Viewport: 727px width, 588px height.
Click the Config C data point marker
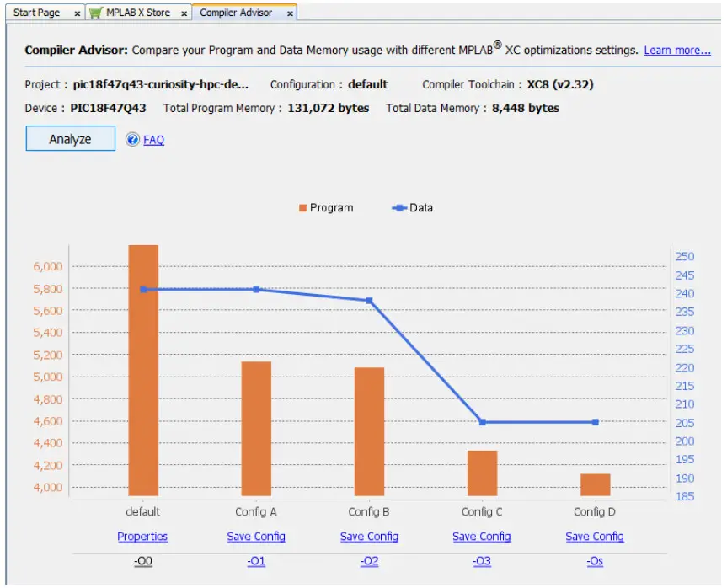(483, 422)
